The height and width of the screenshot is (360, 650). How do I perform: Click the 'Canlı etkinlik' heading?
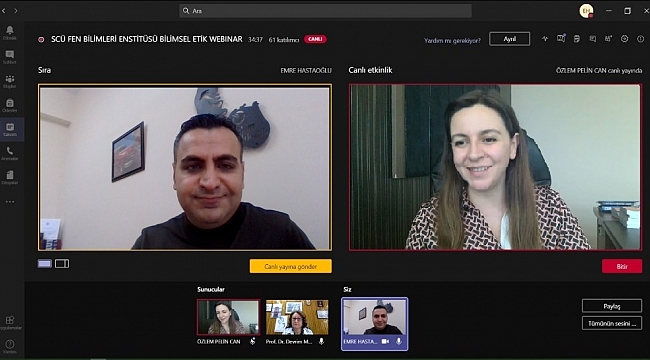point(370,70)
